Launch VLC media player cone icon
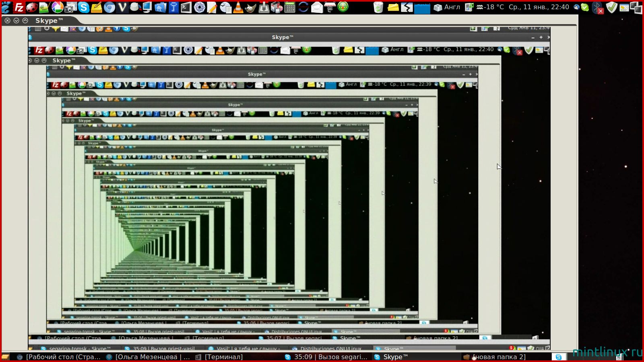This screenshot has width=644, height=362. click(x=238, y=7)
